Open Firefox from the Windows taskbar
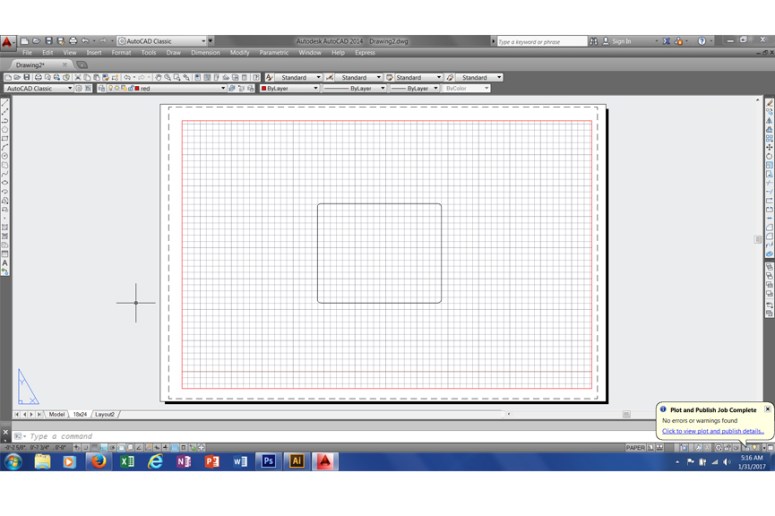This screenshot has width=775, height=516. 98,461
